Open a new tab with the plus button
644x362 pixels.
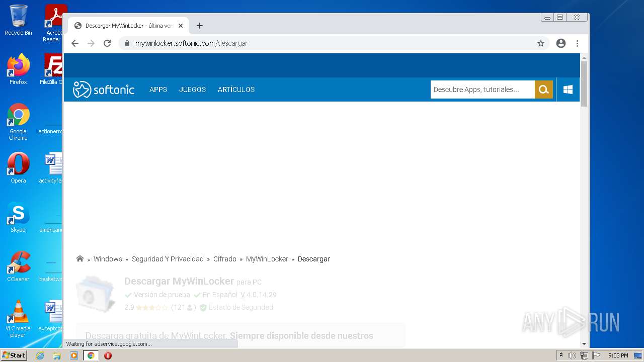point(200,26)
